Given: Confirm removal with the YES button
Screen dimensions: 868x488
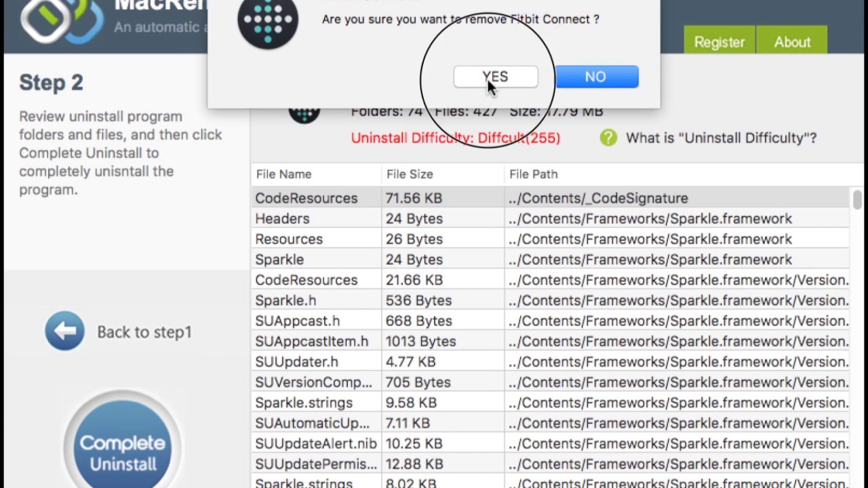Looking at the screenshot, I should coord(496,77).
